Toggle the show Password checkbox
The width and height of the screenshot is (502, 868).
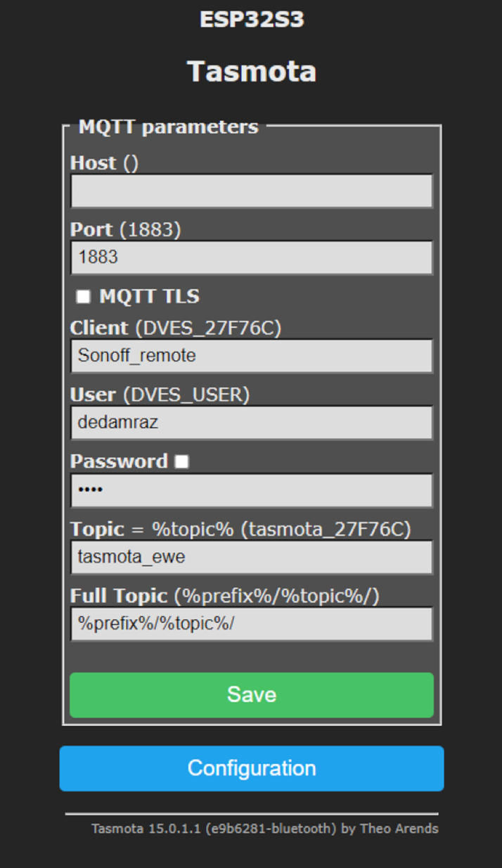point(182,461)
